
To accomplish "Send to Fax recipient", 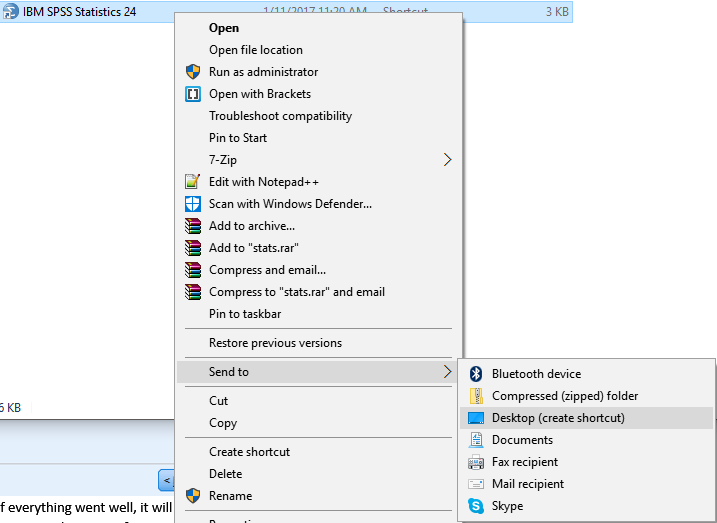I will [586, 462].
